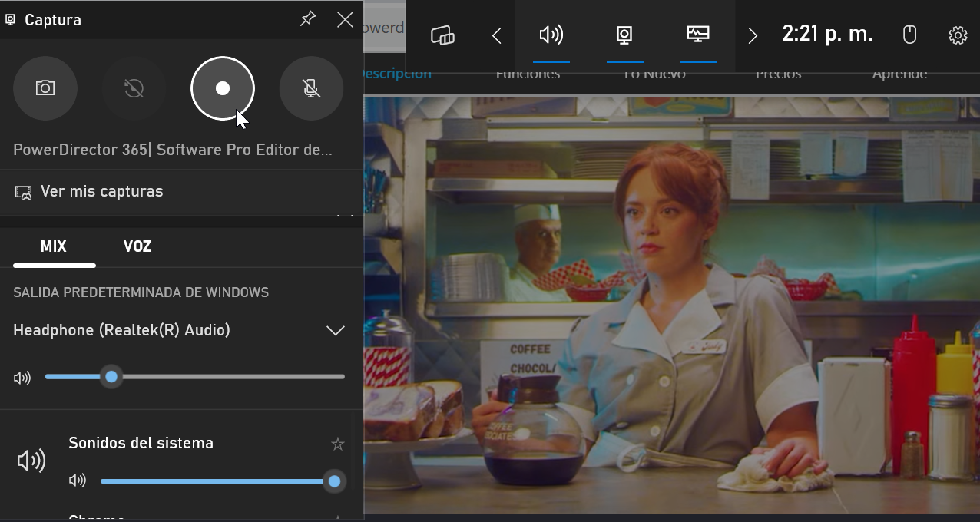Click the large Sonidos del sistema speaker icon
The width and height of the screenshot is (980, 522).
coord(31,461)
